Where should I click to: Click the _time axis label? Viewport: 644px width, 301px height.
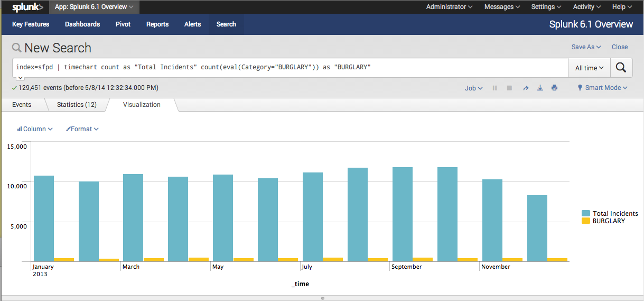[300, 284]
